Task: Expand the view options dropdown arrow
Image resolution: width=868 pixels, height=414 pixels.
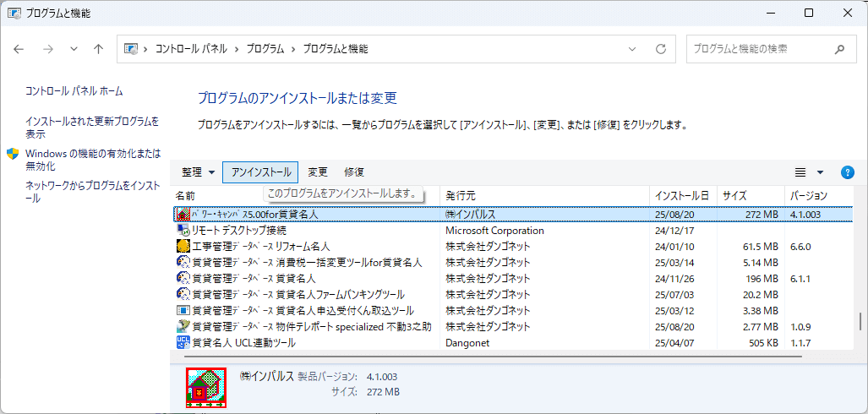Action: [x=820, y=172]
